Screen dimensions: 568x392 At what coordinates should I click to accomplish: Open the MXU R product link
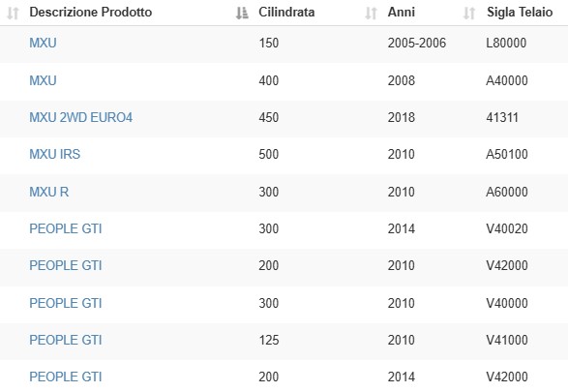click(49, 192)
